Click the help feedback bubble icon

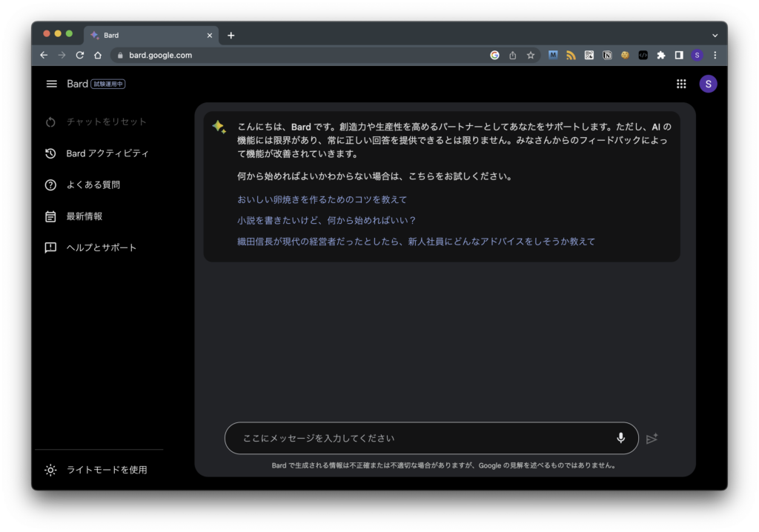[51, 248]
